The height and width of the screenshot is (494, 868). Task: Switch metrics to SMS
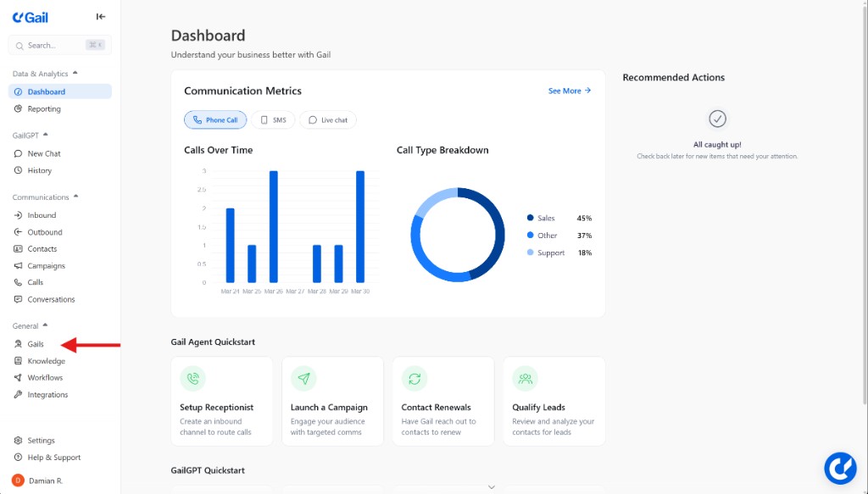273,119
